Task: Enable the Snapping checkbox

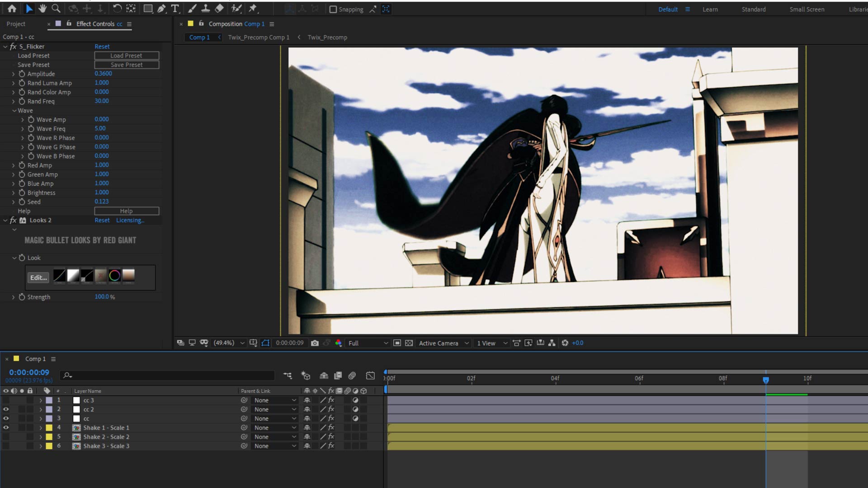Action: pos(333,9)
